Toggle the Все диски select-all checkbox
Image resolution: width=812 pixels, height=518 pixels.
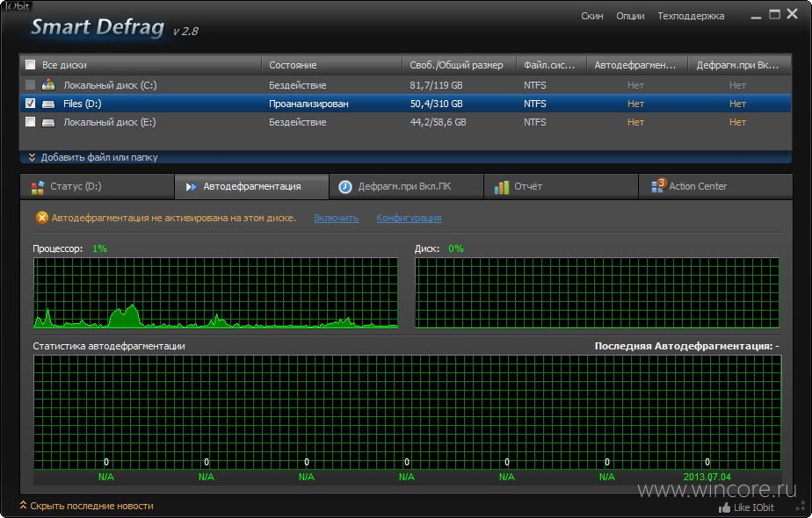[x=31, y=65]
